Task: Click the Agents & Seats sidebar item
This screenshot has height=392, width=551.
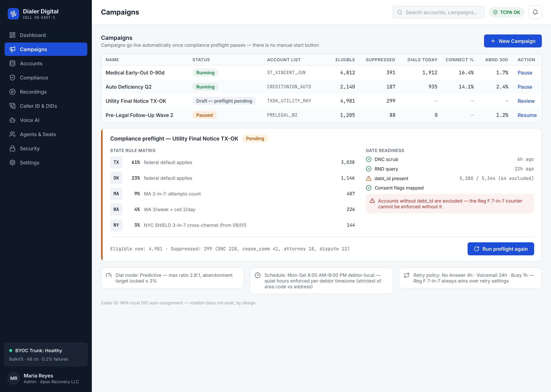Action: (46, 134)
